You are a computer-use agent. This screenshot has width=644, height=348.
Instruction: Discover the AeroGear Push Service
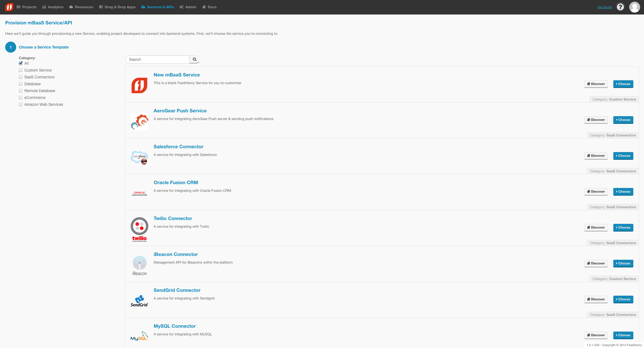tap(596, 120)
